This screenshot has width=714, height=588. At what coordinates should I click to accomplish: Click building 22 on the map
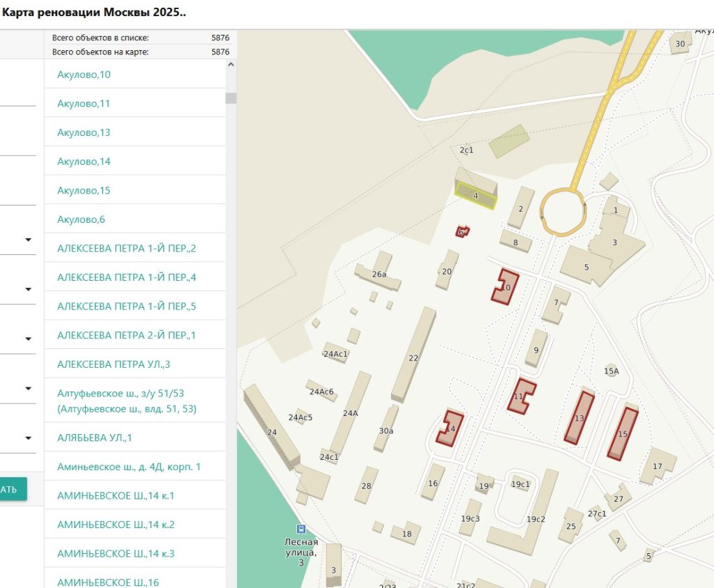(413, 355)
